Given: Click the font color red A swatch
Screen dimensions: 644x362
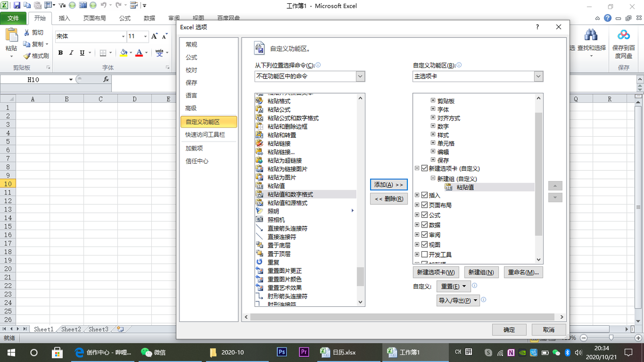Looking at the screenshot, I should click(x=139, y=52).
